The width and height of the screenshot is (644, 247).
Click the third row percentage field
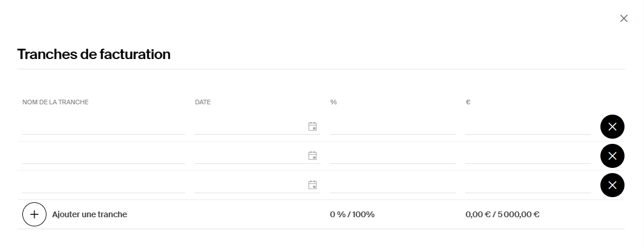pos(393,185)
